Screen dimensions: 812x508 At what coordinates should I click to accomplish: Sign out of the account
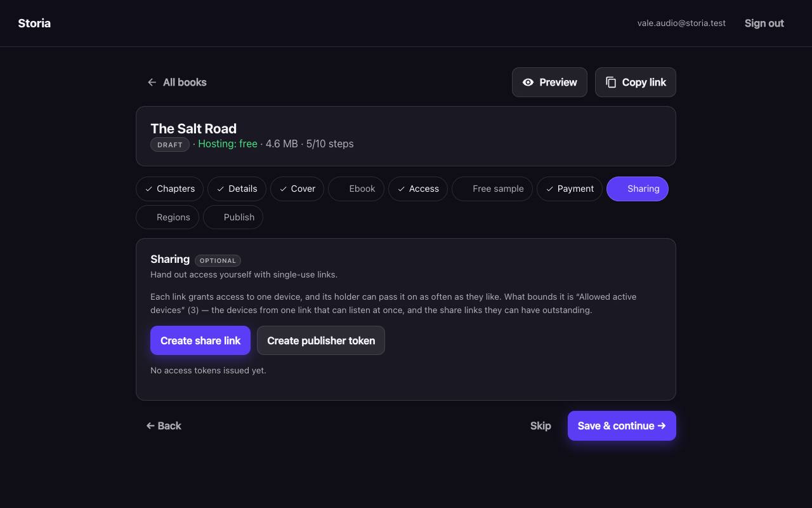[x=764, y=23]
